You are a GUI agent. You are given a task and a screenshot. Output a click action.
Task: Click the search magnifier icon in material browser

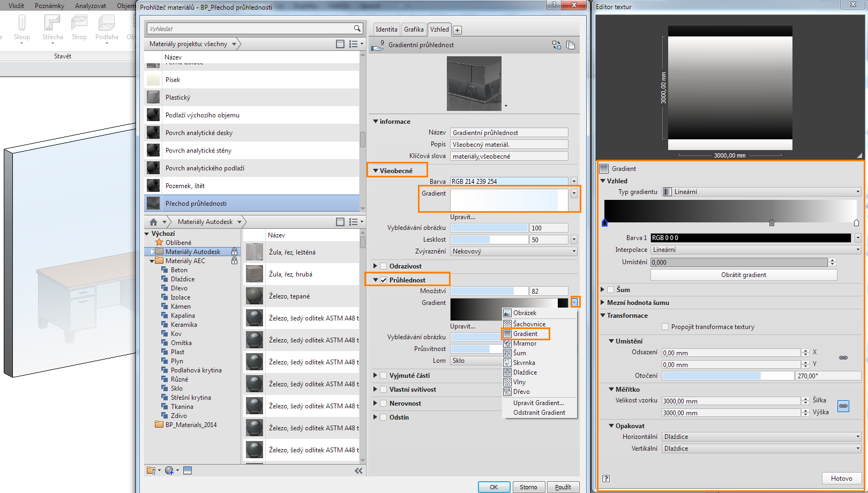click(357, 28)
